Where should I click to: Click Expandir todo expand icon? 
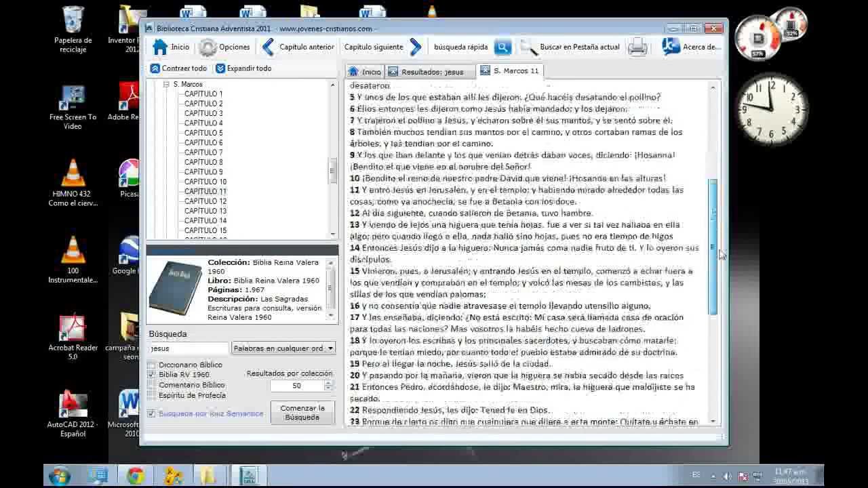(x=220, y=68)
